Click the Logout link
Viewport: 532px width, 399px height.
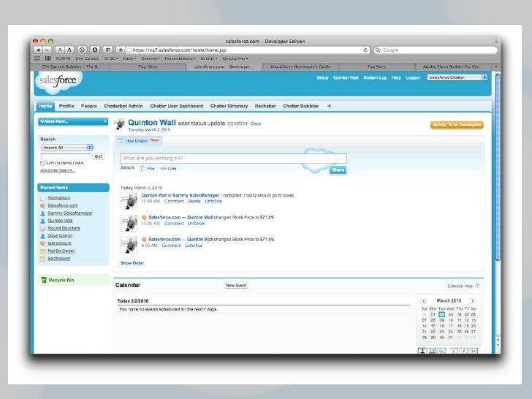coord(413,77)
